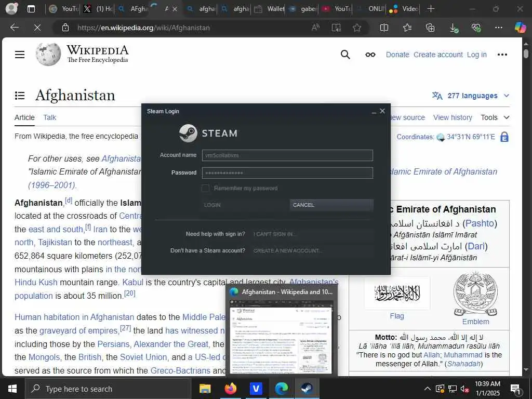View site information lock icon in address bar
Image resolution: width=532 pixels, height=399 pixels.
point(65,28)
